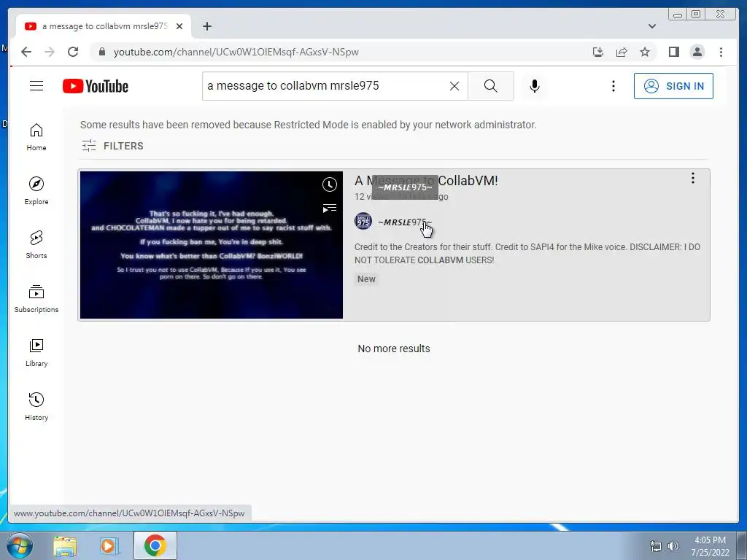Open Explore in the sidebar
Screen dimensions: 747x560
[x=36, y=190]
